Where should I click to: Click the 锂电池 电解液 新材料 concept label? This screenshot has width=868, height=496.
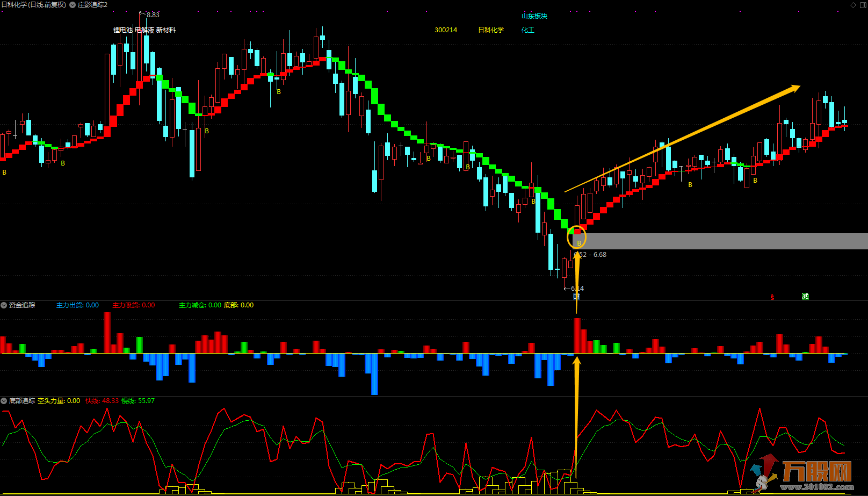(144, 30)
